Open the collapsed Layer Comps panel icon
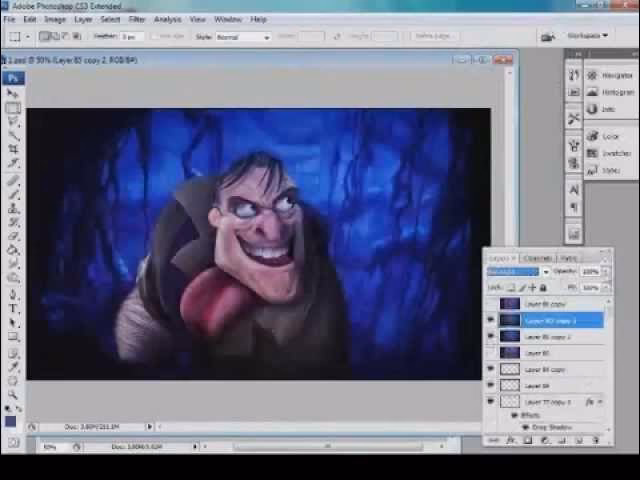 click(573, 234)
